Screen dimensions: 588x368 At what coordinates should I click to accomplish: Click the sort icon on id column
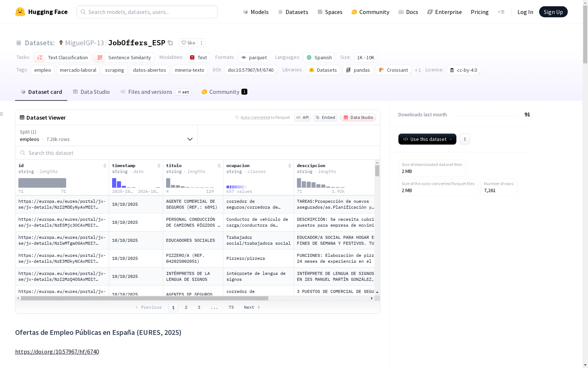point(105,166)
